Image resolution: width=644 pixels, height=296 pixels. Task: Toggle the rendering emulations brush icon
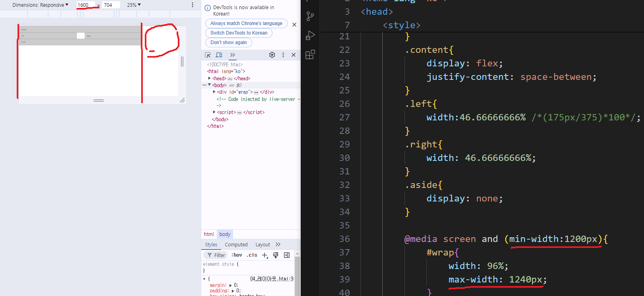276,255
